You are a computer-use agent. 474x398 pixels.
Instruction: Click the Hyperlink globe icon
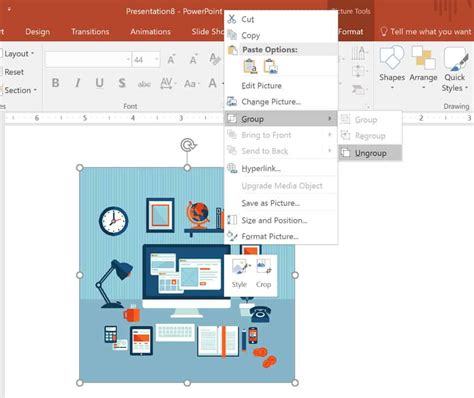[232, 168]
